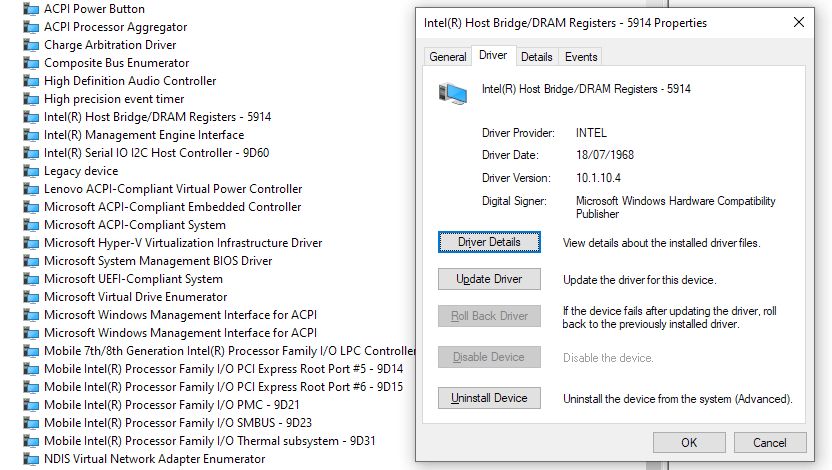Click the Legacy device icon

click(32, 171)
